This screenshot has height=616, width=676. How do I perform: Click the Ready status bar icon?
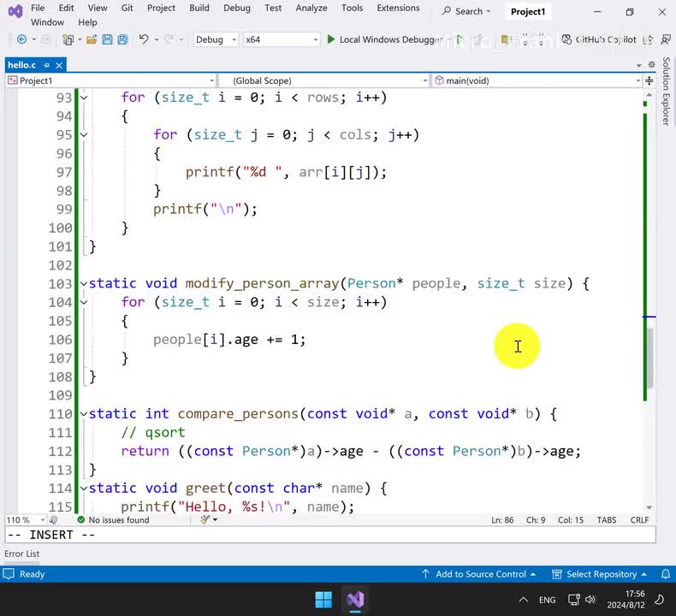click(9, 574)
